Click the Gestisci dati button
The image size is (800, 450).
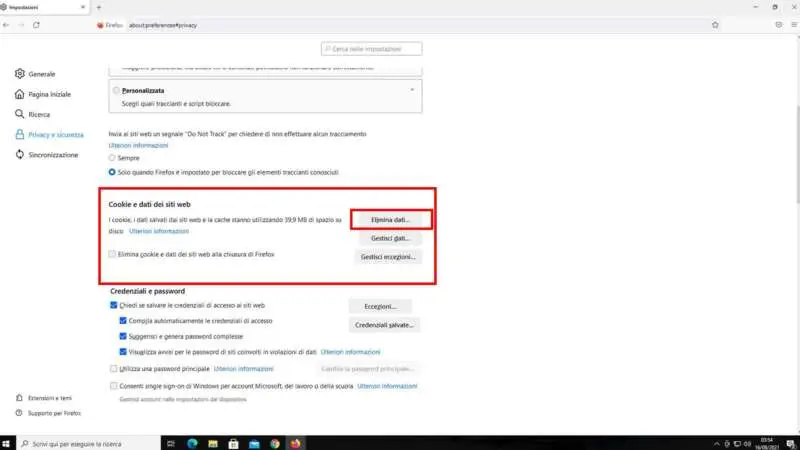(x=390, y=238)
